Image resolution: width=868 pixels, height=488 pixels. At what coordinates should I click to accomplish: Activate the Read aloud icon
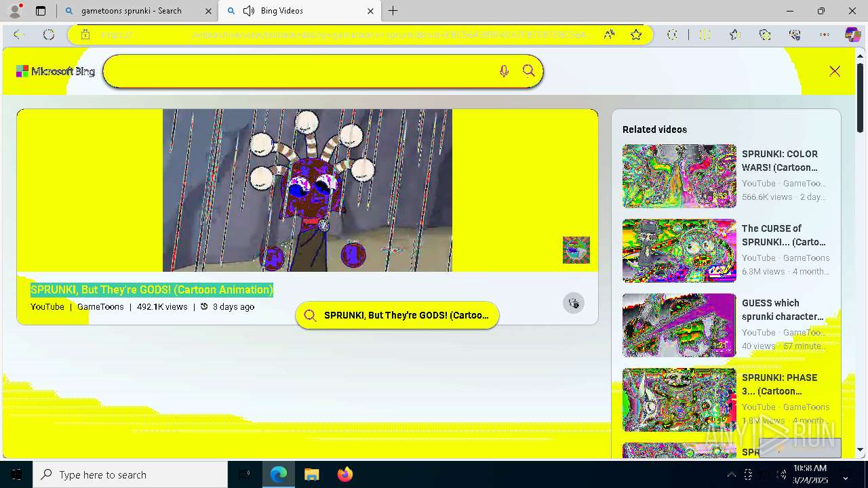[x=609, y=35]
